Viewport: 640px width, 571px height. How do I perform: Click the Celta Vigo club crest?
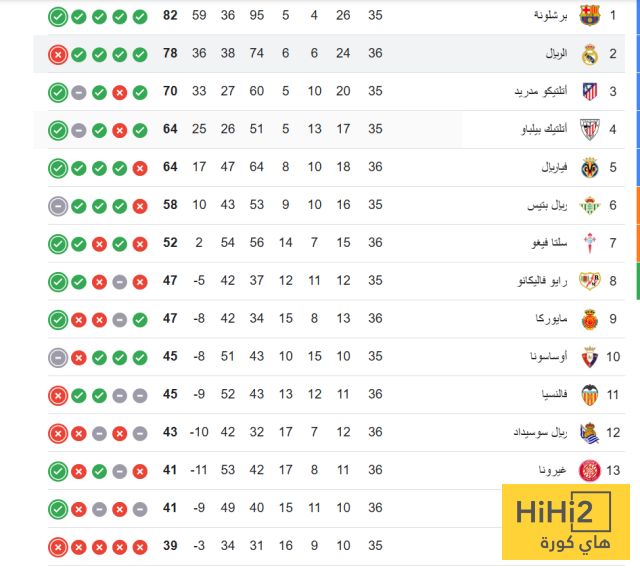[589, 243]
